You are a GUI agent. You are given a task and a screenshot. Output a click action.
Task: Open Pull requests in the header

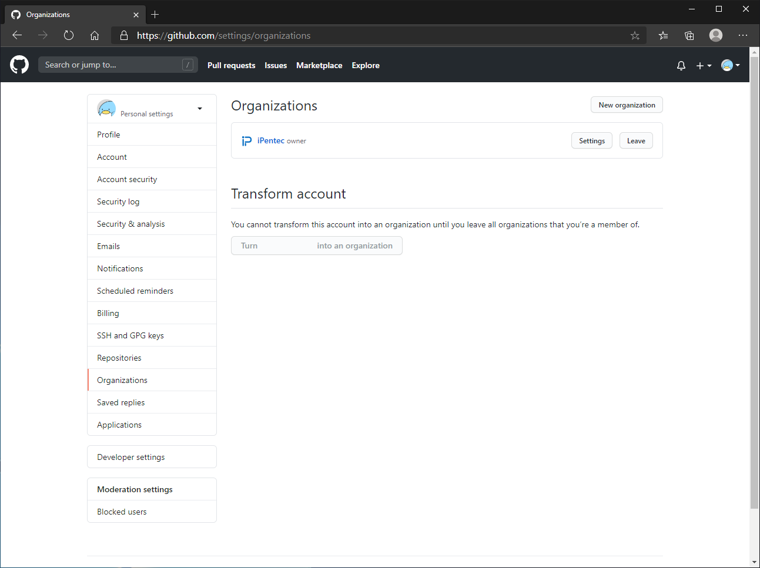click(x=231, y=65)
